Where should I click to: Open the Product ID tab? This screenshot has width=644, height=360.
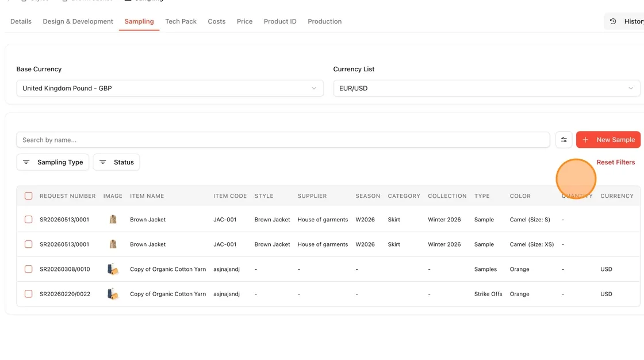tap(280, 21)
